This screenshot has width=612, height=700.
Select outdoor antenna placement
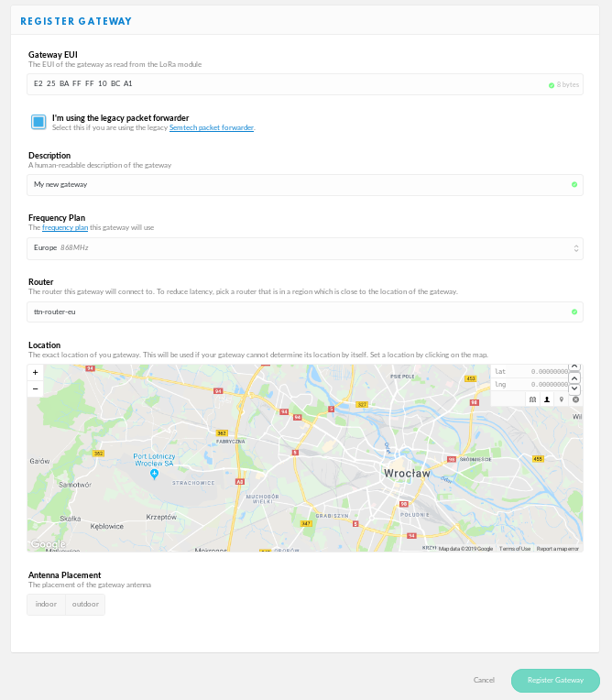click(x=85, y=604)
